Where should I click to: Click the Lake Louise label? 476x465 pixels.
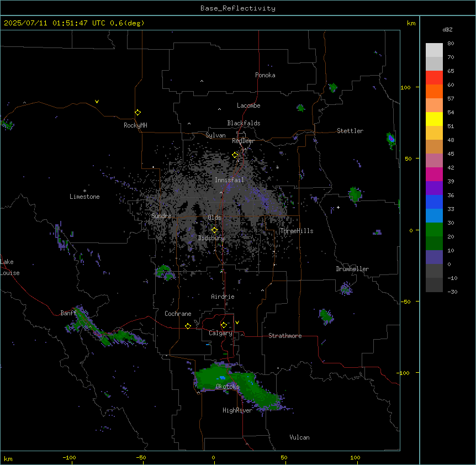pyautogui.click(x=10, y=267)
